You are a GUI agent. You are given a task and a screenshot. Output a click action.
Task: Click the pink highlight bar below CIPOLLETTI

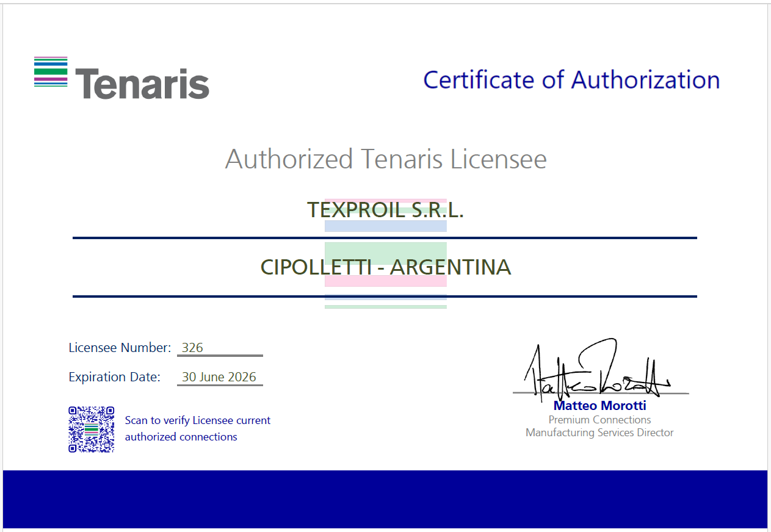click(x=385, y=281)
